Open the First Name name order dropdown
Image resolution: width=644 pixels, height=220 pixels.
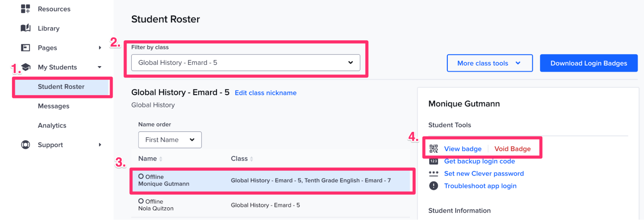point(169,140)
